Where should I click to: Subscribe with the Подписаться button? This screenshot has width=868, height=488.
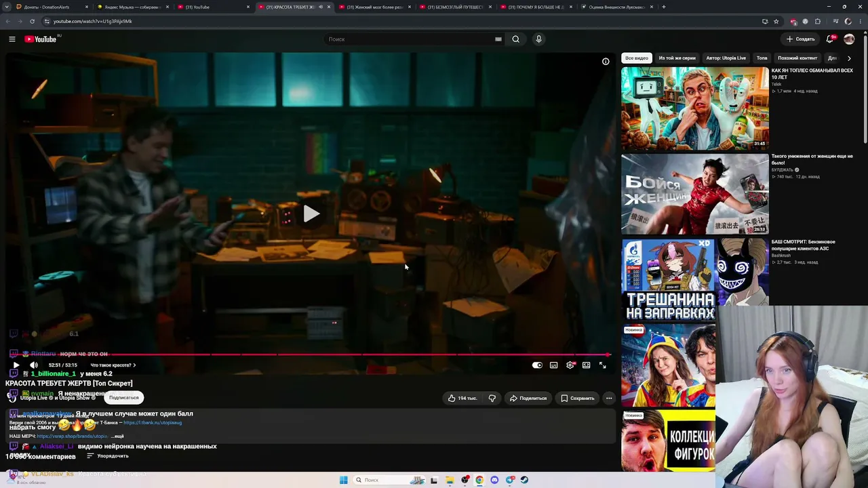click(123, 398)
